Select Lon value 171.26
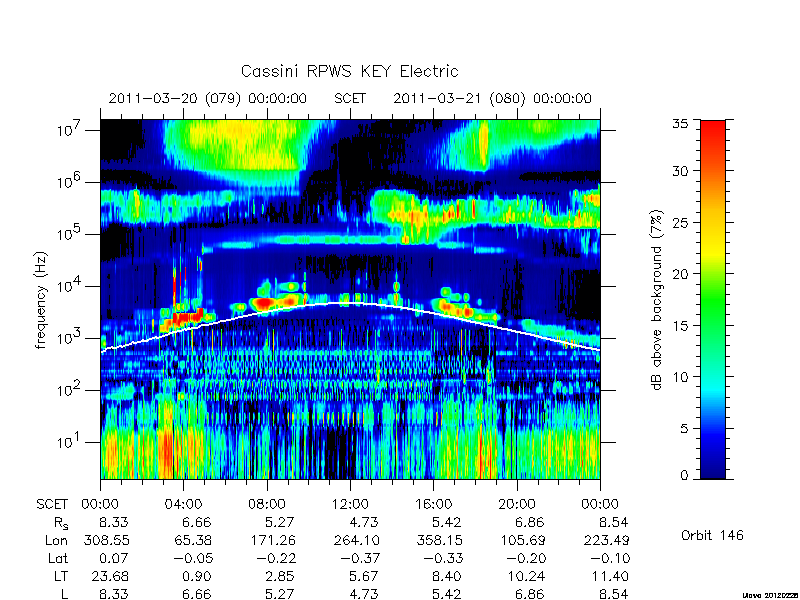The width and height of the screenshot is (800, 600). click(274, 540)
